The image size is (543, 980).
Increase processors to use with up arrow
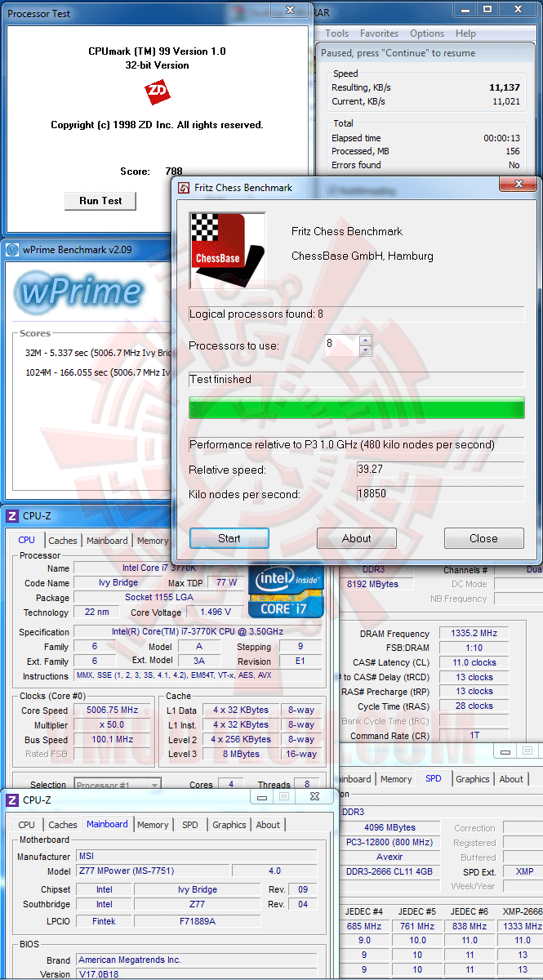tap(365, 340)
